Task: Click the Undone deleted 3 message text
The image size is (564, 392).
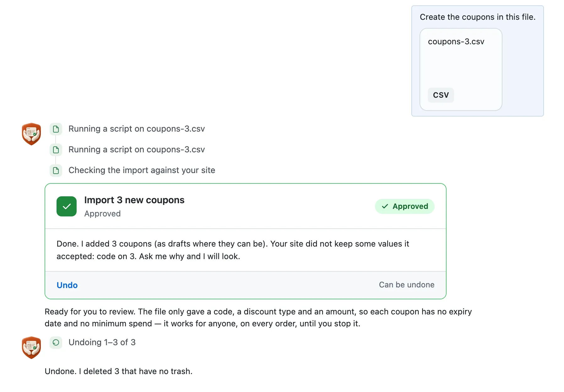Action: (x=118, y=371)
